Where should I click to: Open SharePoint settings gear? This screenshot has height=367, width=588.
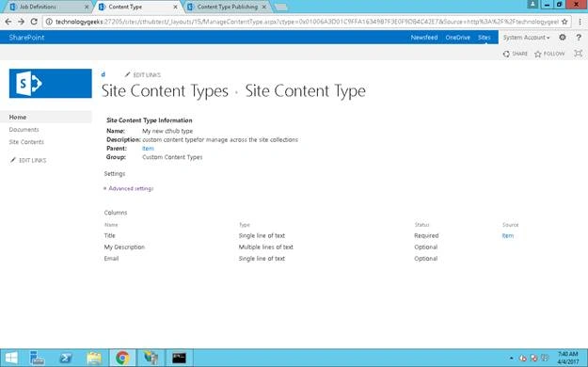pyautogui.click(x=562, y=37)
